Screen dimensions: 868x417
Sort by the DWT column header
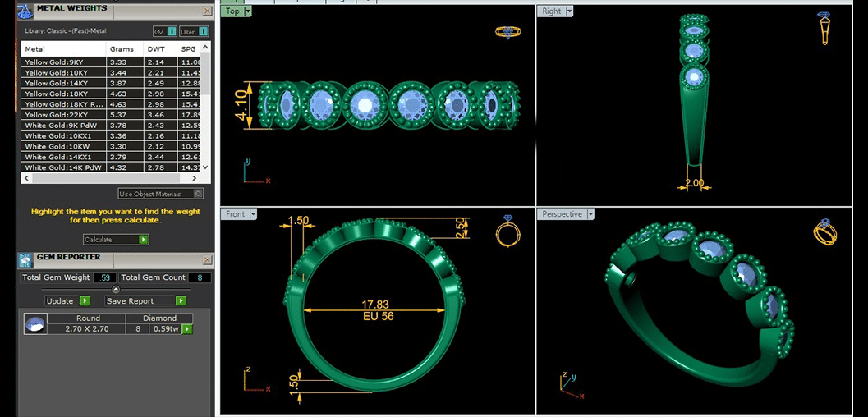click(160, 49)
